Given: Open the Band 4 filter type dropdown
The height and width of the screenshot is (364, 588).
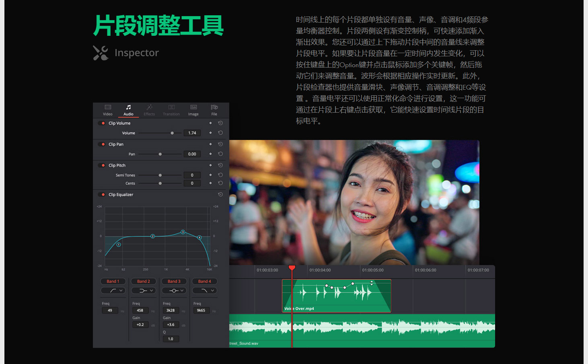Looking at the screenshot, I should tap(205, 290).
